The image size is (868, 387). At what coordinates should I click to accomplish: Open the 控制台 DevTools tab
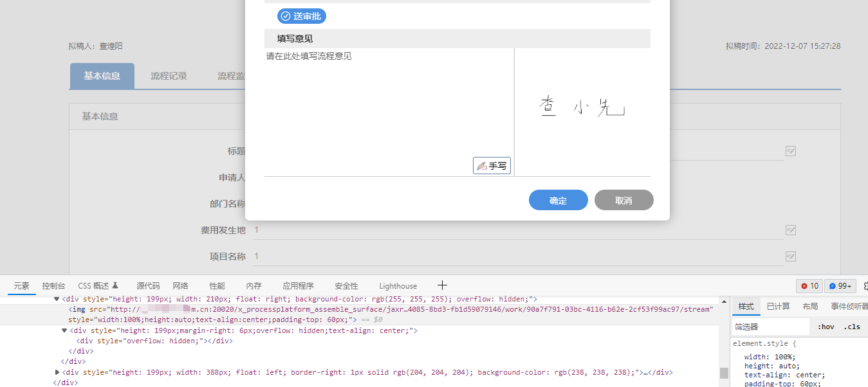53,286
